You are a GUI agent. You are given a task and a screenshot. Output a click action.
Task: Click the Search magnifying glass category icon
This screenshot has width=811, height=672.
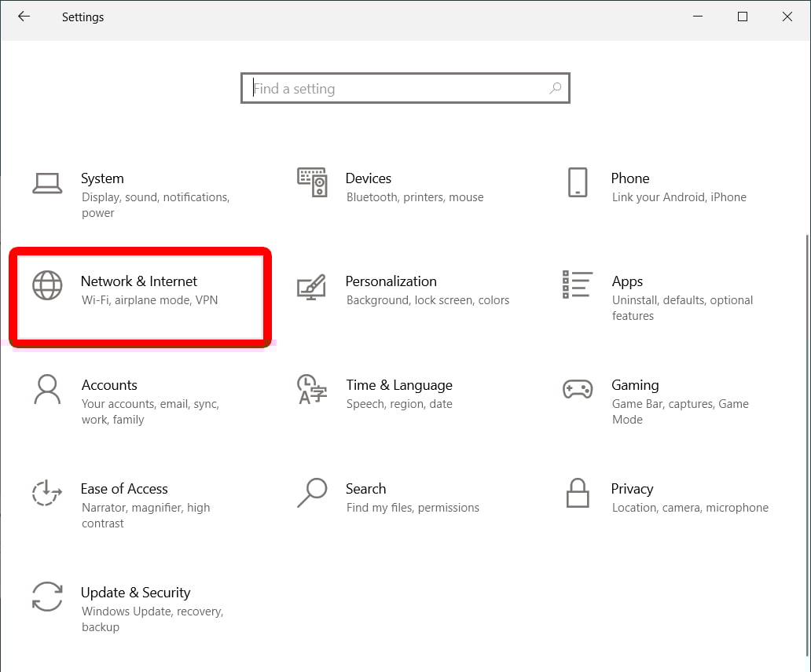[x=312, y=493]
